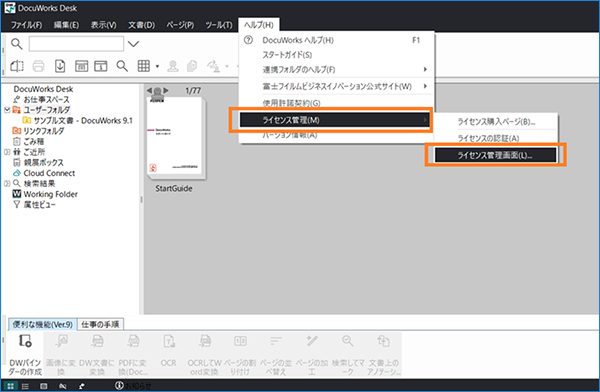Screen dimensions: 600x392
Task: Click the grayed-out printer icon
Action: point(38,66)
